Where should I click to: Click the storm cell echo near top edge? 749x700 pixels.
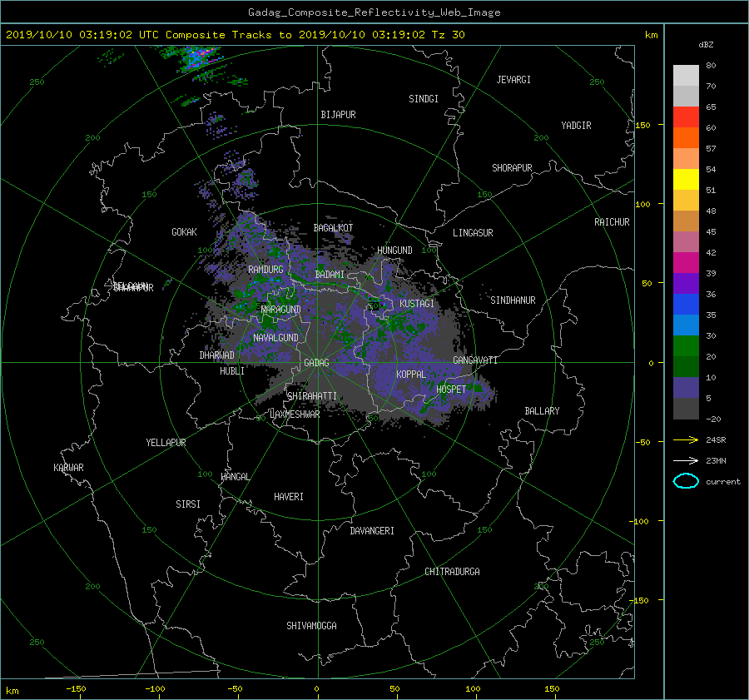click(198, 58)
